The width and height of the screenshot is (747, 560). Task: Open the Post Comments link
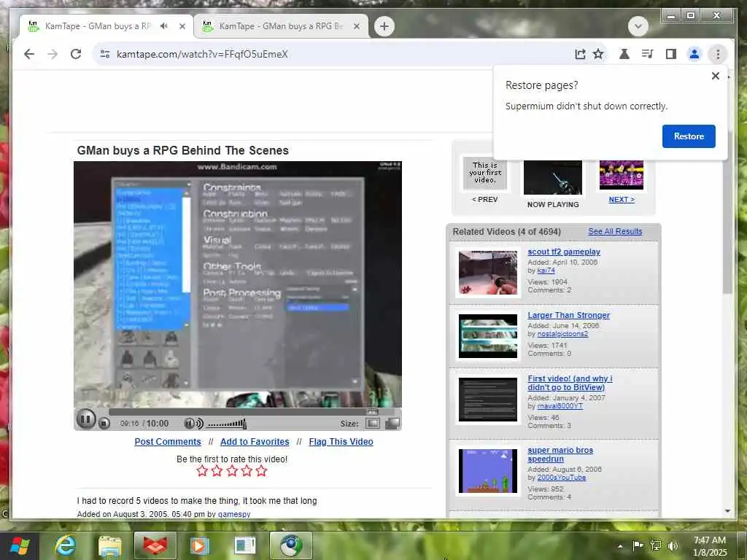point(168,441)
